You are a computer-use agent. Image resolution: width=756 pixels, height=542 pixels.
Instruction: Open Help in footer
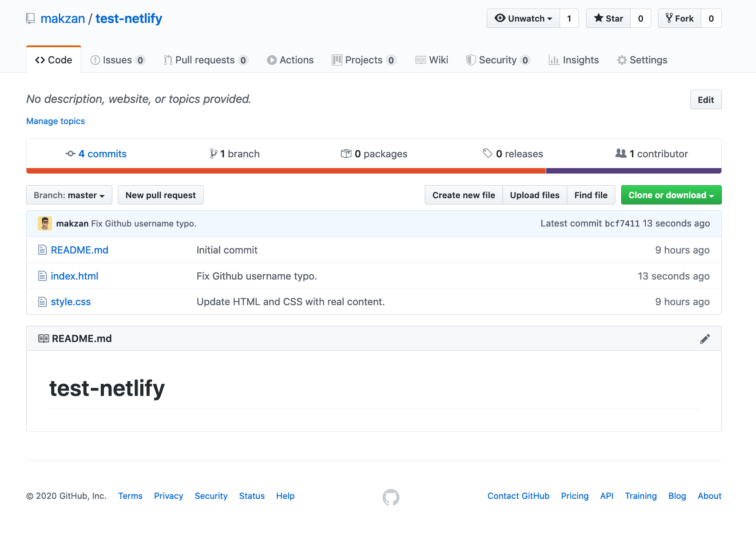click(x=285, y=496)
